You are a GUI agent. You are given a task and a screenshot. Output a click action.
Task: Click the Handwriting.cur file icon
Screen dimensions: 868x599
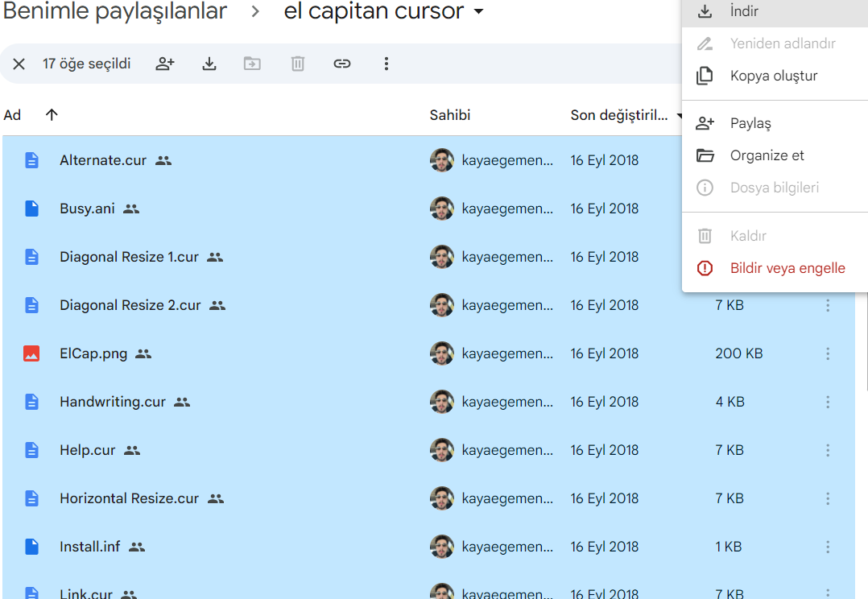click(31, 402)
